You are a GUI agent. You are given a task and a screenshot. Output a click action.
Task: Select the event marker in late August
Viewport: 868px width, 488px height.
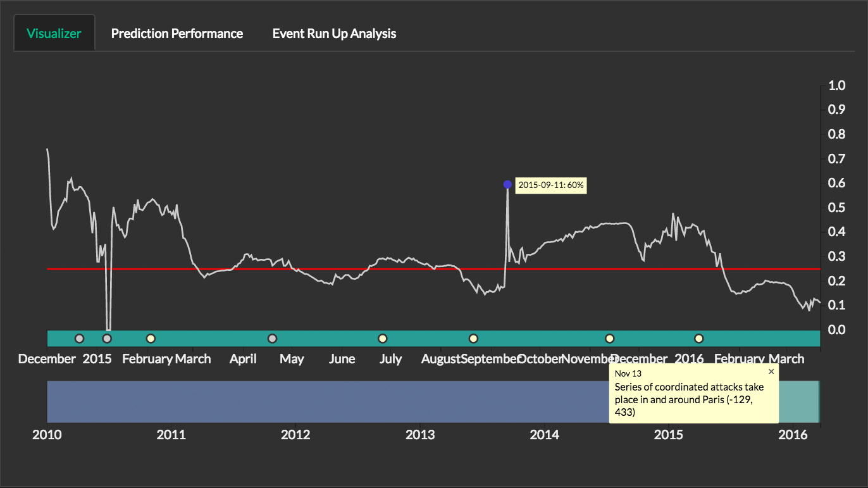[473, 339]
